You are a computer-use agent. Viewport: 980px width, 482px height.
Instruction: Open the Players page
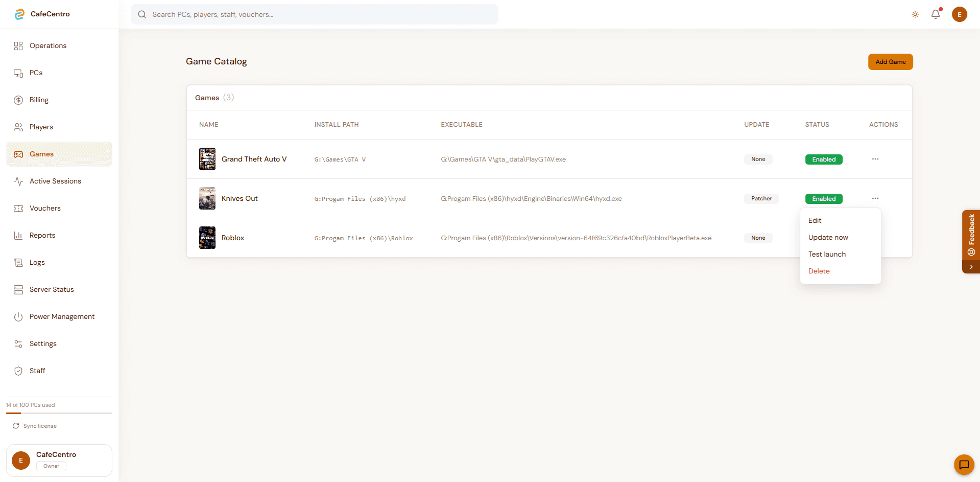[x=59, y=127]
